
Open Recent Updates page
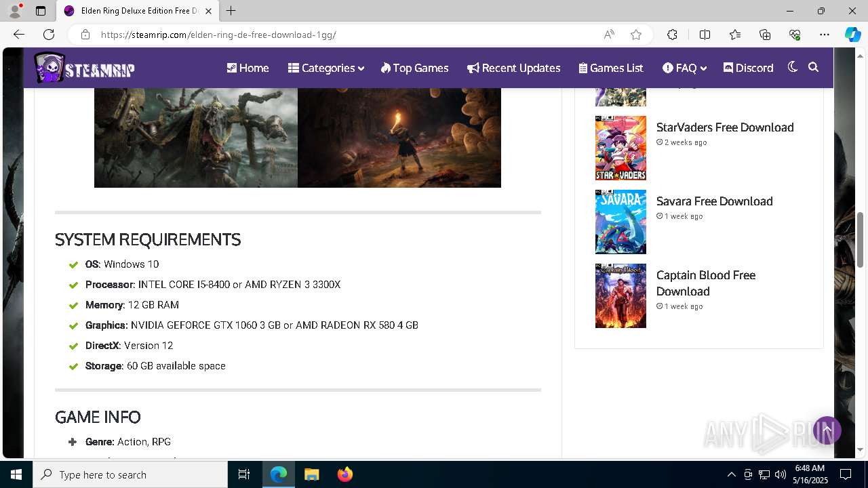tap(513, 68)
